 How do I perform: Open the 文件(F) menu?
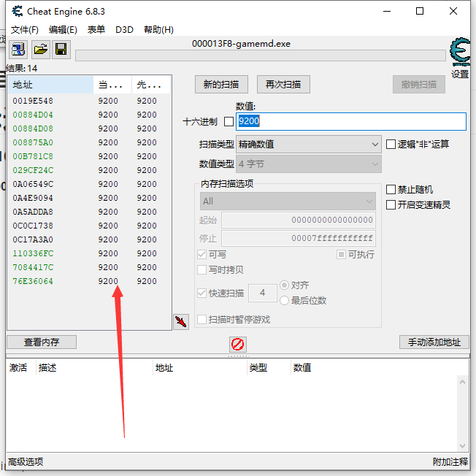tap(25, 30)
